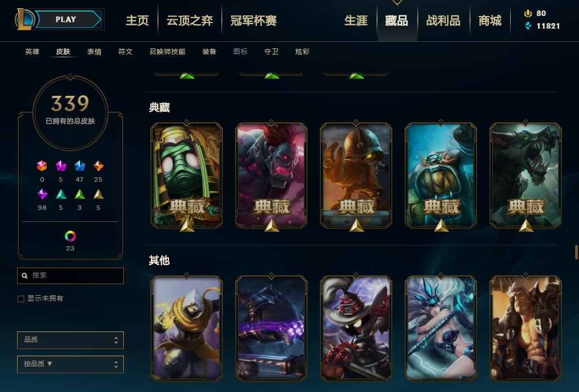Enable the 显示未拥有 checkbox
The image size is (579, 392).
coord(21,298)
